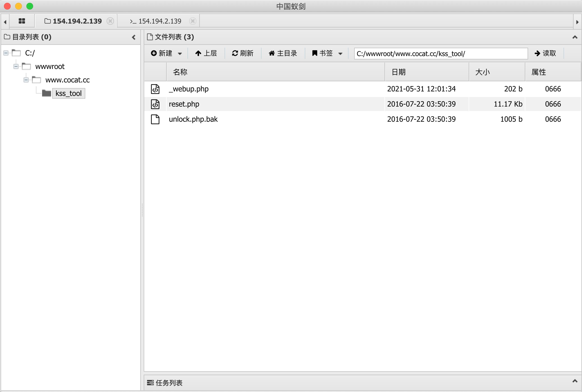Click the reset.php code file icon
This screenshot has width=582, height=392.
click(x=155, y=104)
